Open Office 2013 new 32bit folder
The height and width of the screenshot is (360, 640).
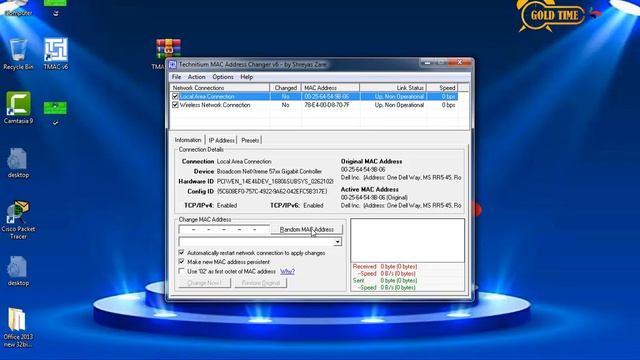coord(18,328)
